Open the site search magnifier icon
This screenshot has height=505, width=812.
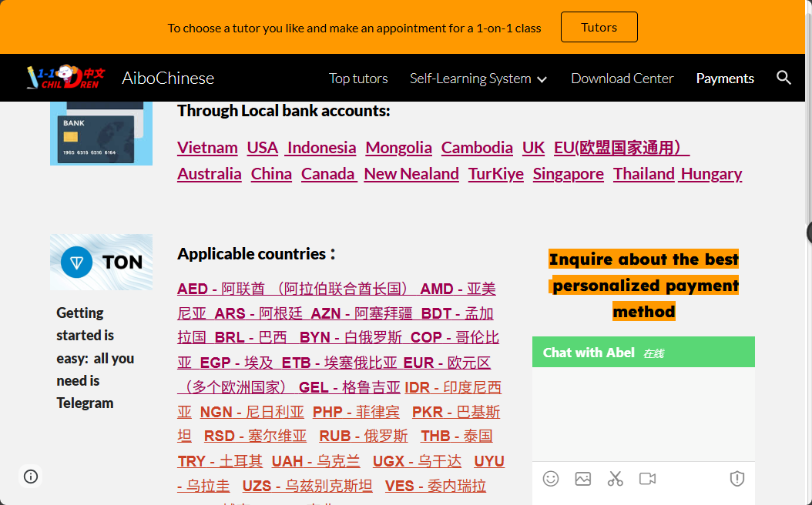coord(783,78)
